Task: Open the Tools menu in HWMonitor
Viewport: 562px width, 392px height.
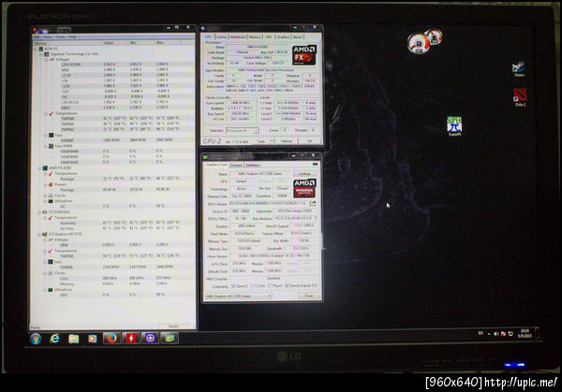Action: [x=60, y=36]
